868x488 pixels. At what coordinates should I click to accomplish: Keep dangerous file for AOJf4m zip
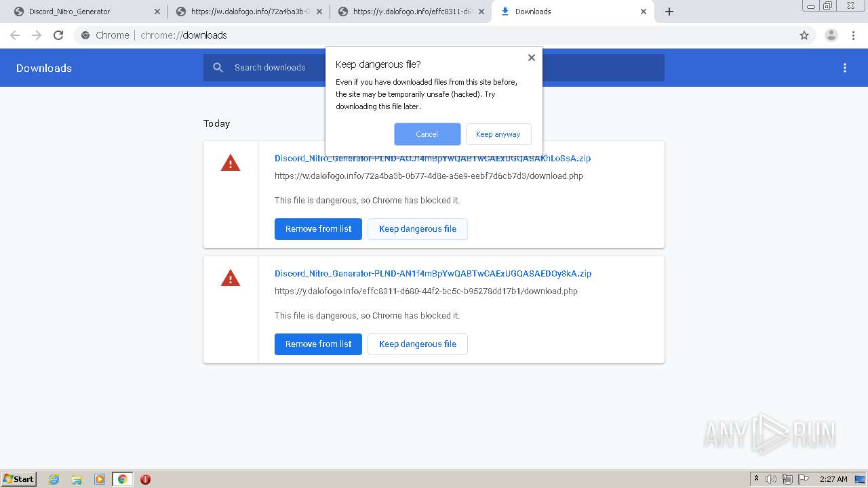coord(418,229)
